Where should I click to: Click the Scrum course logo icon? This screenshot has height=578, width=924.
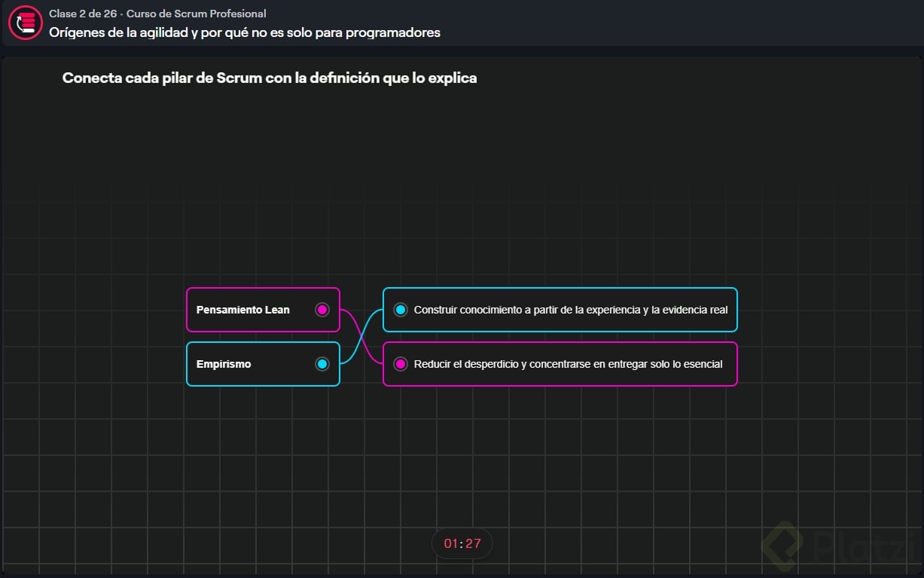point(25,23)
